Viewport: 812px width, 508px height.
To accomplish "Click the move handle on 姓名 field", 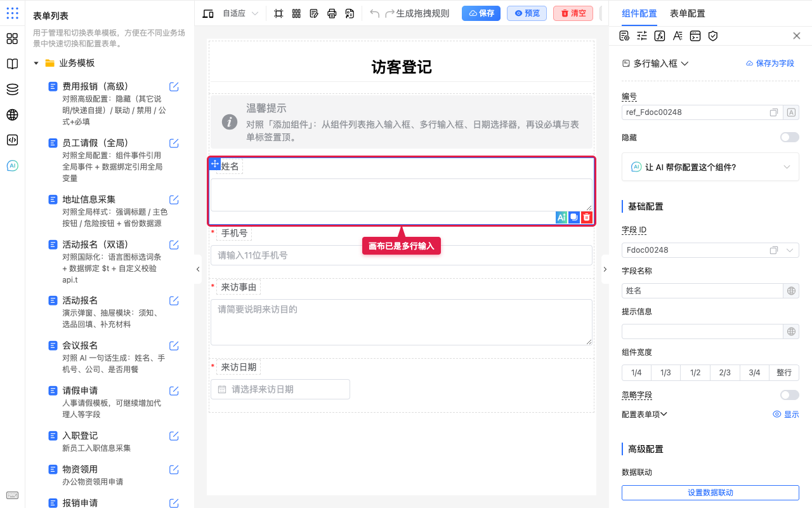I will [215, 164].
